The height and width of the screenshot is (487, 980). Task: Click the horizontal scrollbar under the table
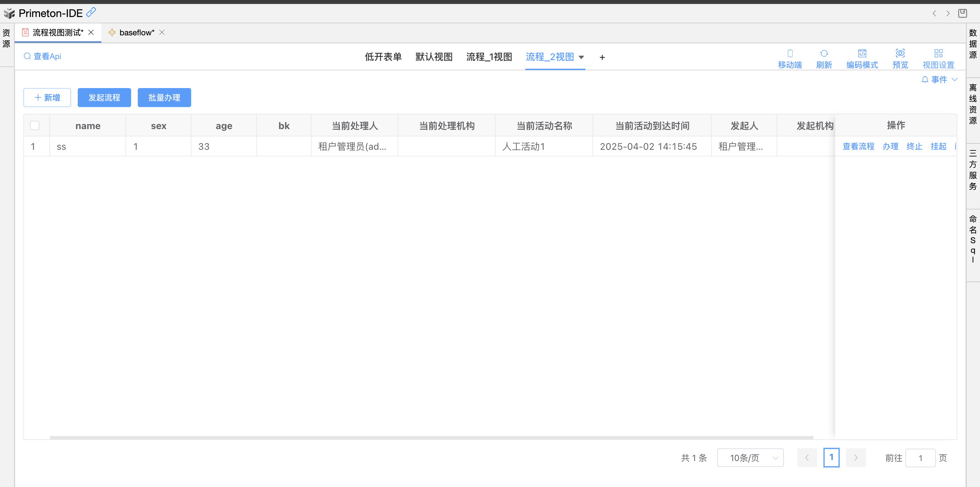431,438
